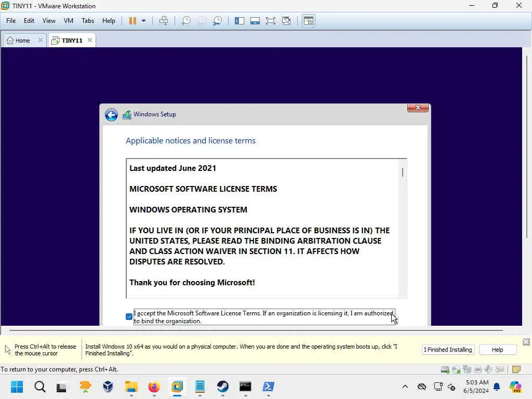The image size is (532, 399).
Task: Click the network adapter status icon
Action: [x=467, y=369]
